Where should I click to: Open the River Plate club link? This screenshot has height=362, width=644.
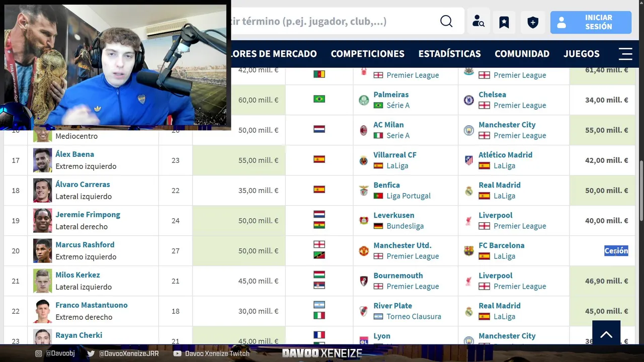point(392,306)
